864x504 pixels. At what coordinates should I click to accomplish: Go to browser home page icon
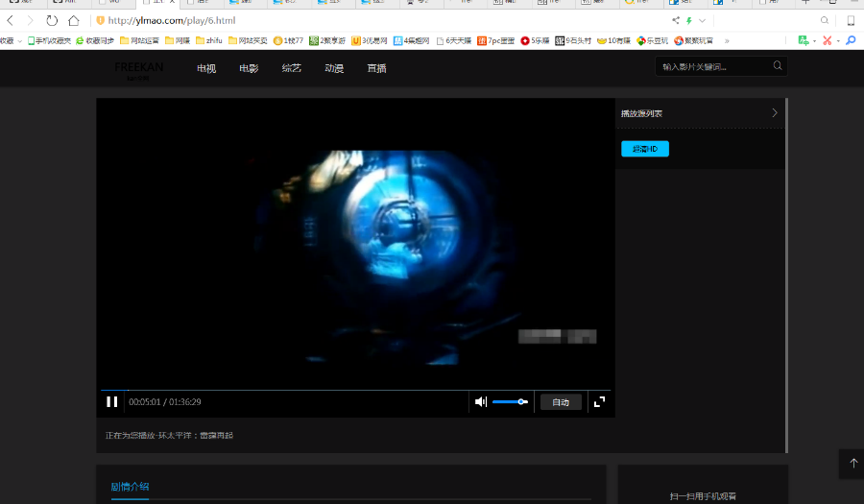pos(74,20)
